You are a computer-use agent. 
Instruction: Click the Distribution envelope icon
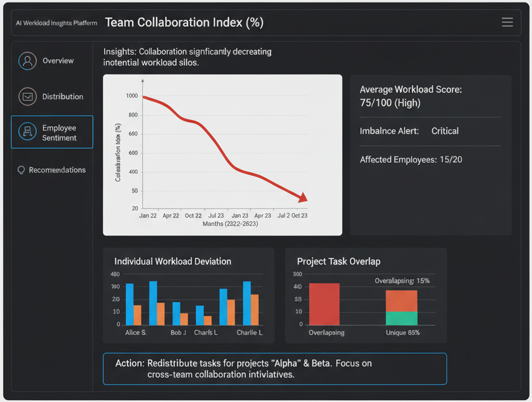27,97
